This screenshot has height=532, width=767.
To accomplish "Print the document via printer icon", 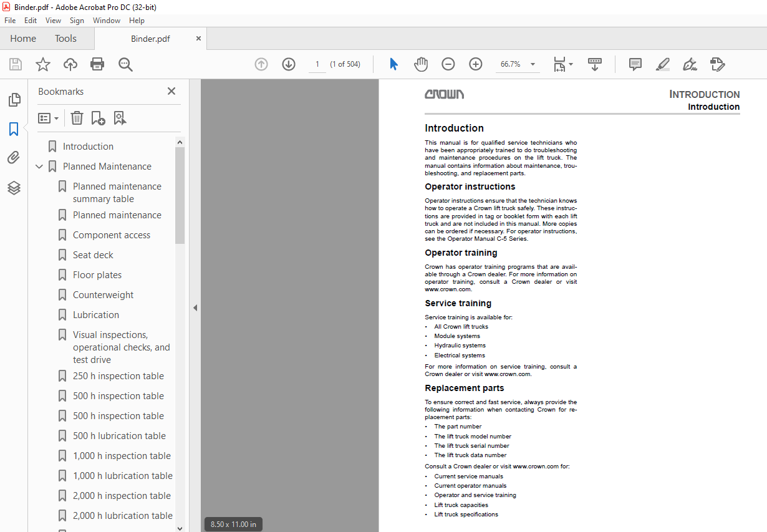I will 97,64.
